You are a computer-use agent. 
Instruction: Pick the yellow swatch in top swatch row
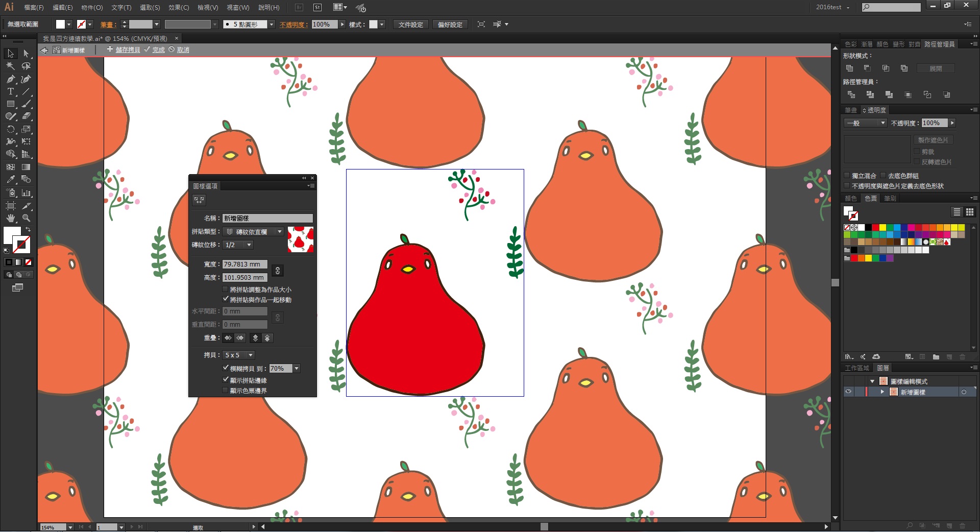pos(883,227)
